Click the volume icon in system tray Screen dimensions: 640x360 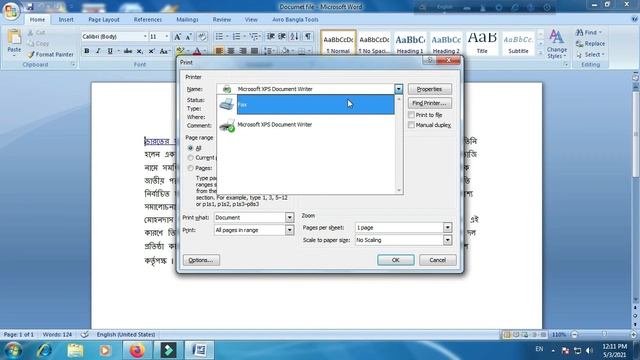pyautogui.click(x=589, y=350)
